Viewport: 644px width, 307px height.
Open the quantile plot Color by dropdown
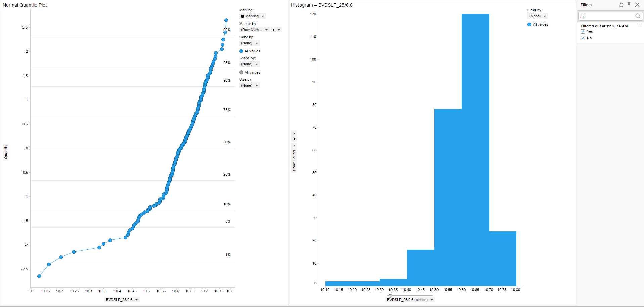click(x=249, y=43)
